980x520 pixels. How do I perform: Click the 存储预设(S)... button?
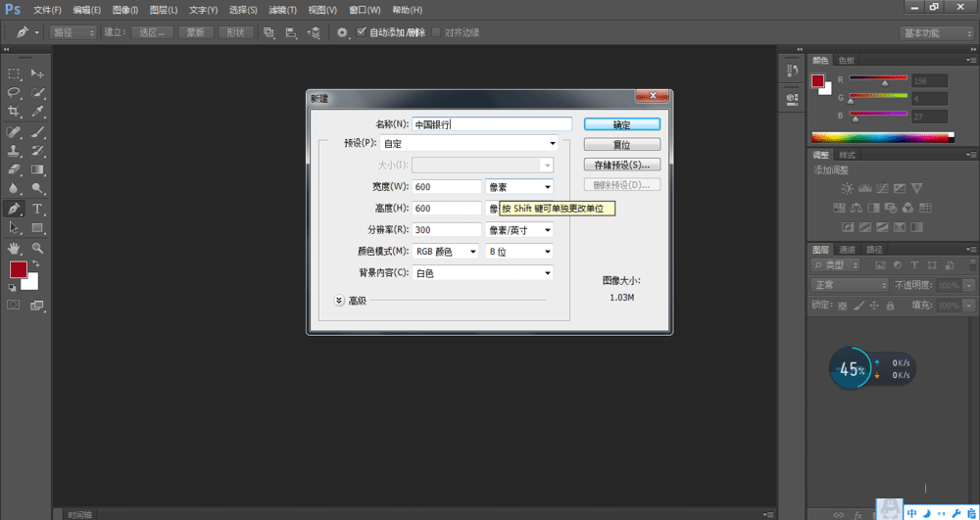(x=622, y=165)
